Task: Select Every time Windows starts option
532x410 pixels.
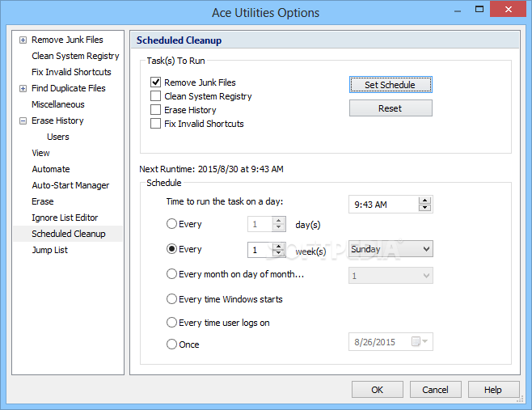Action: pyautogui.click(x=171, y=299)
